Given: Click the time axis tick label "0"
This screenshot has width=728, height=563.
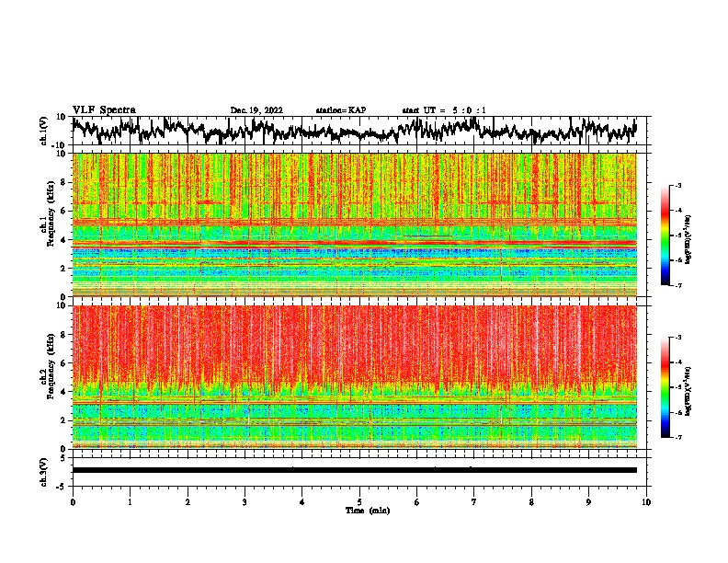Looking at the screenshot, I should pos(73,502).
